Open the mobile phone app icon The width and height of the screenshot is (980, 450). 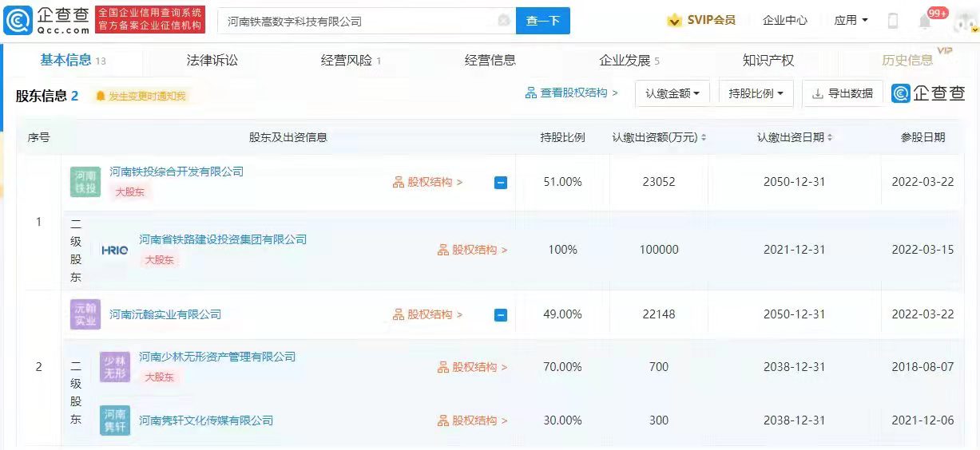click(x=893, y=21)
